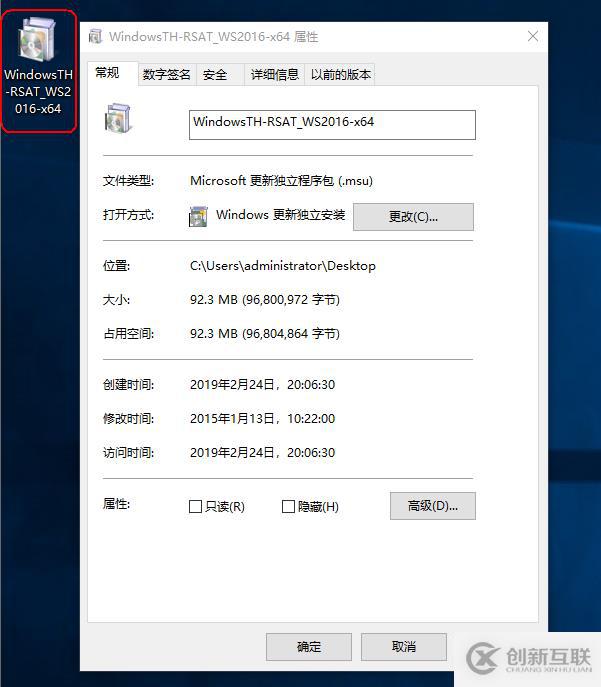601x687 pixels.
Task: Click the location path C:\Users\administrator\Desktop
Action: pos(283,266)
